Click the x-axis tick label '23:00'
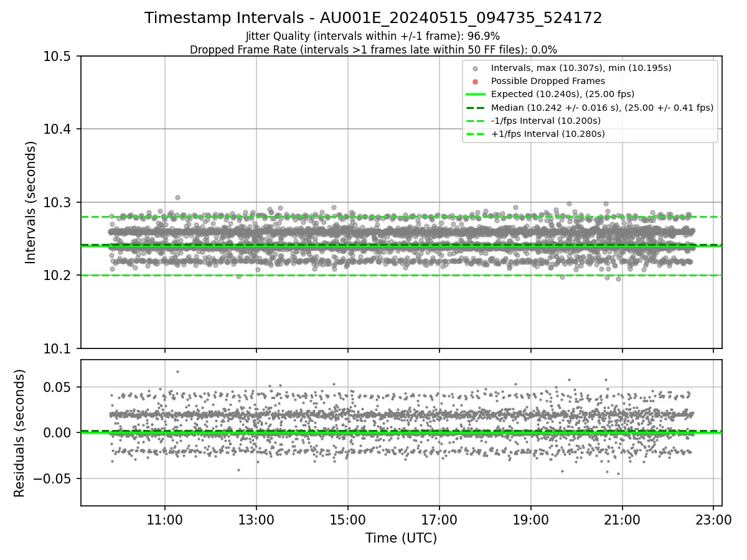747x560 pixels. (714, 518)
